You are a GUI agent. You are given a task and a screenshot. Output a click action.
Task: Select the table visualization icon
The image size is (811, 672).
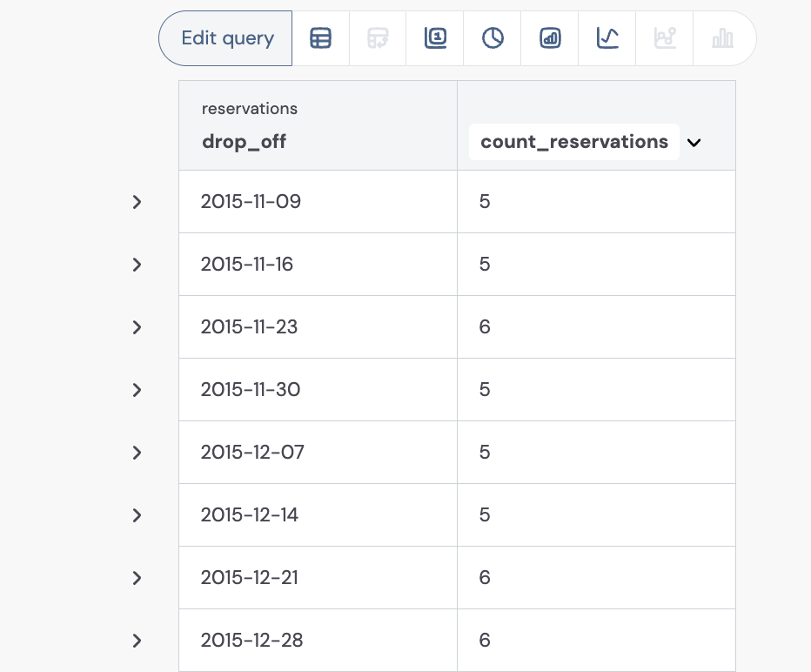pyautogui.click(x=320, y=37)
